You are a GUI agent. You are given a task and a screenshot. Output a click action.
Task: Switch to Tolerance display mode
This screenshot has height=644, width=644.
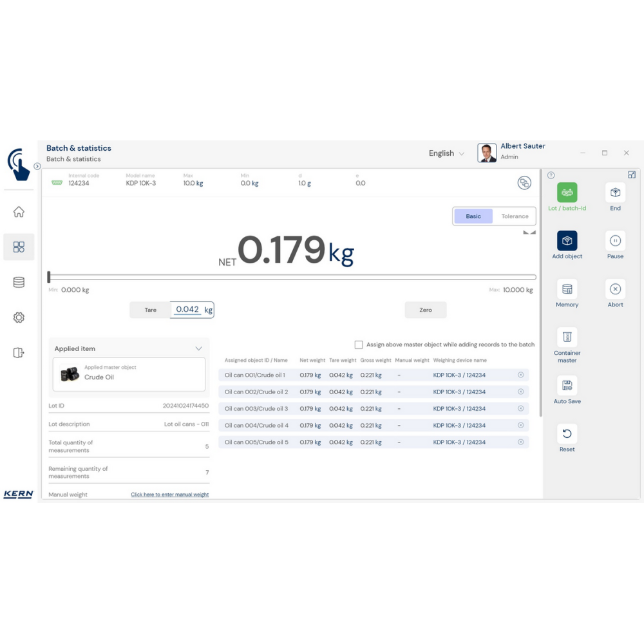(x=515, y=216)
